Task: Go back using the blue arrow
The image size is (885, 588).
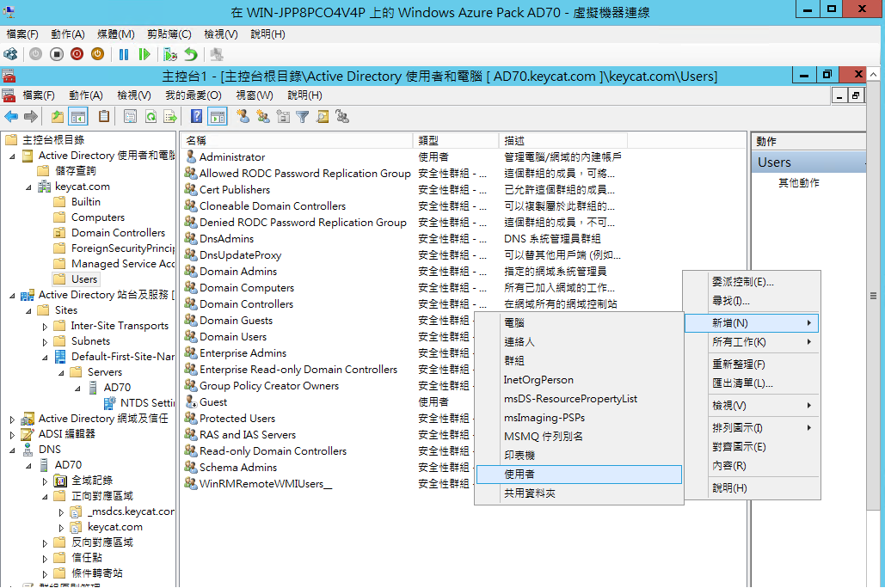Action: 11,117
